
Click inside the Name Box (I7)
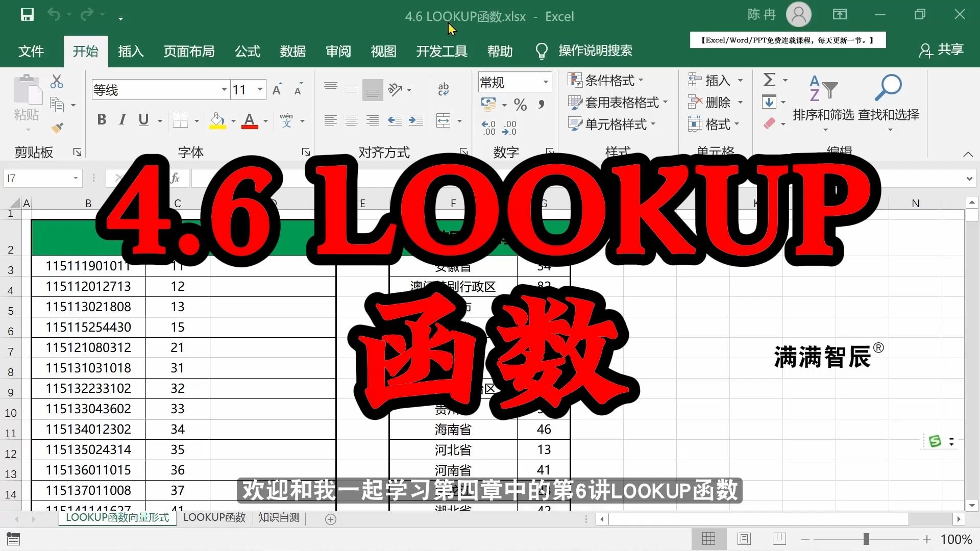[x=38, y=178]
